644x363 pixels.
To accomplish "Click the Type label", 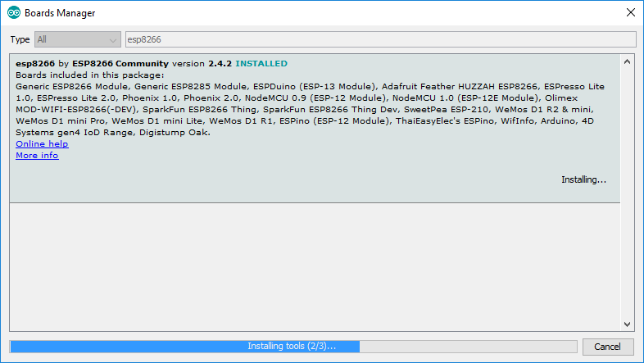I will 20,39.
